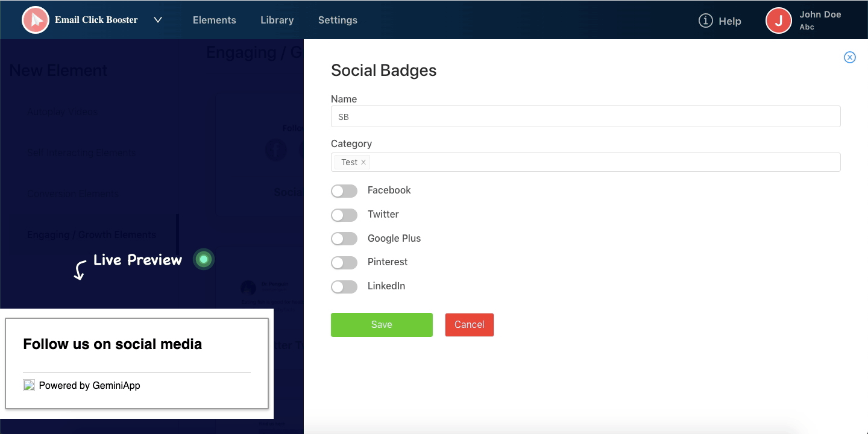
Task: Turn on the Twitter toggle
Action: point(344,215)
